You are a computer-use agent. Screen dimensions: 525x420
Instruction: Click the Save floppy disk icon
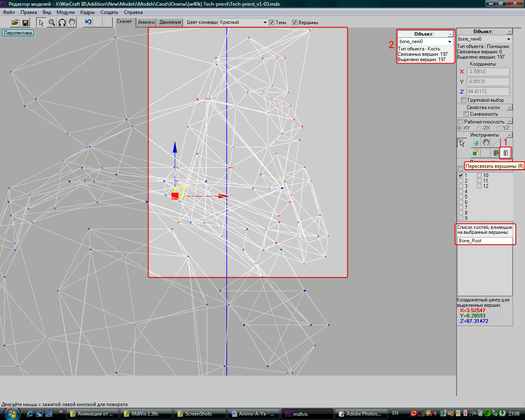tap(25, 22)
